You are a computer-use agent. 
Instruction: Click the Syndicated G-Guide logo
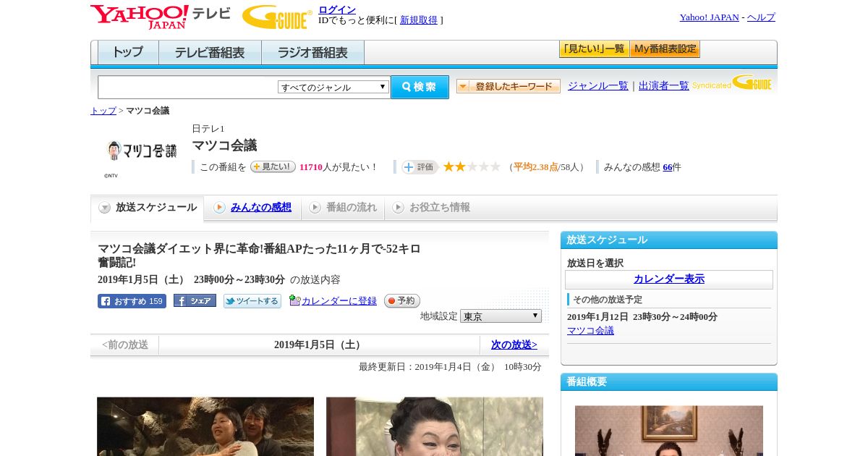732,83
